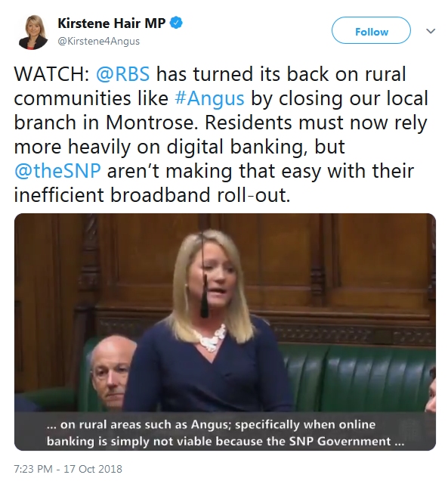Open the @Kirstene4Angus handle link
The image size is (448, 481).
coord(98,41)
